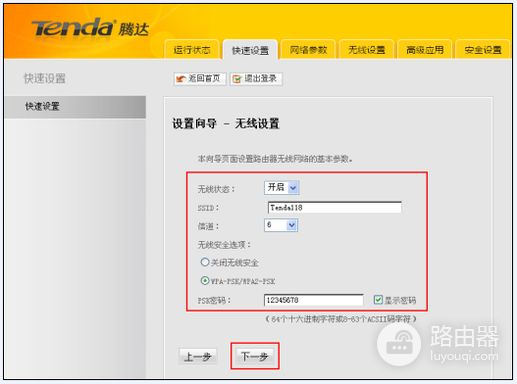Click the 64个十六进制字符 hint text

341,319
